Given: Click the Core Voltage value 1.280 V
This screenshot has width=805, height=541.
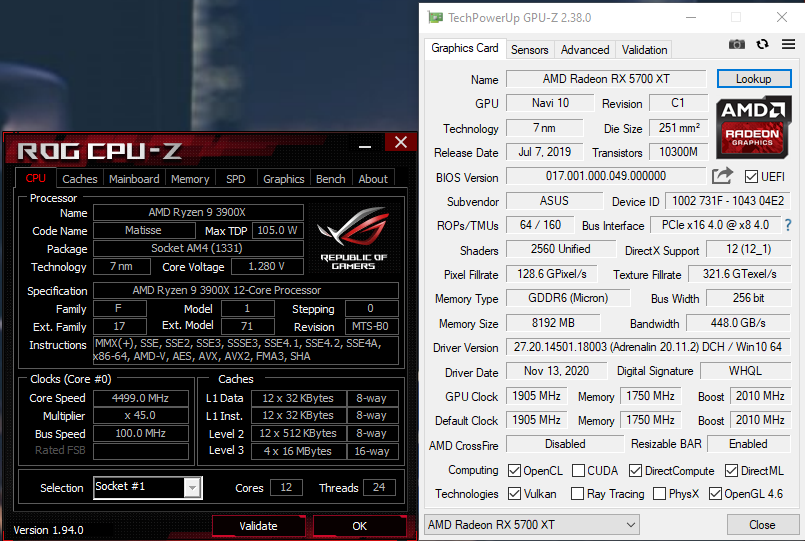Looking at the screenshot, I should 267,266.
